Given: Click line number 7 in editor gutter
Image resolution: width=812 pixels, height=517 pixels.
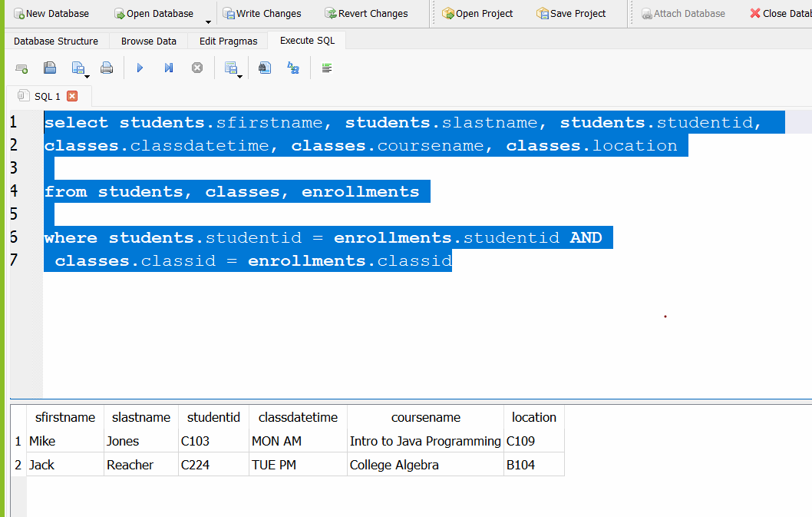Looking at the screenshot, I should point(14,260).
